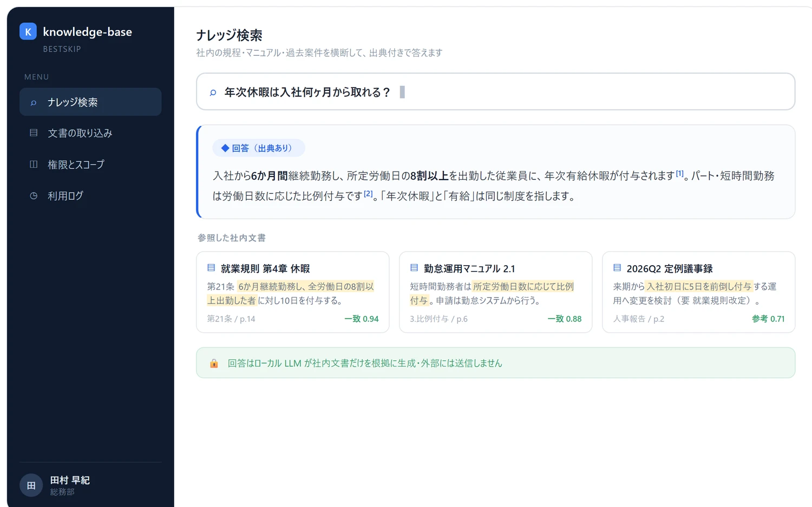The image size is (812, 507).
Task: Click the 回答（出典あり） badge
Action: (258, 148)
